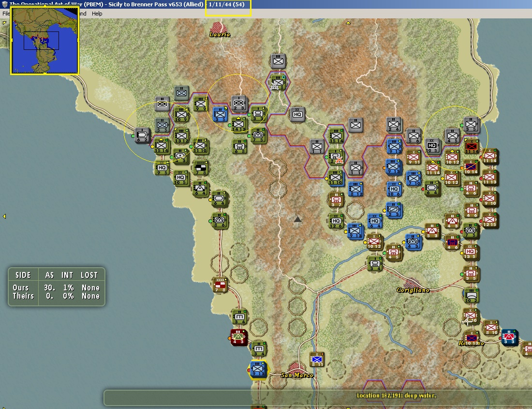Image resolution: width=532 pixels, height=409 pixels.
Task: Select the green XX HQ 10-5 unit
Action: 181,178
